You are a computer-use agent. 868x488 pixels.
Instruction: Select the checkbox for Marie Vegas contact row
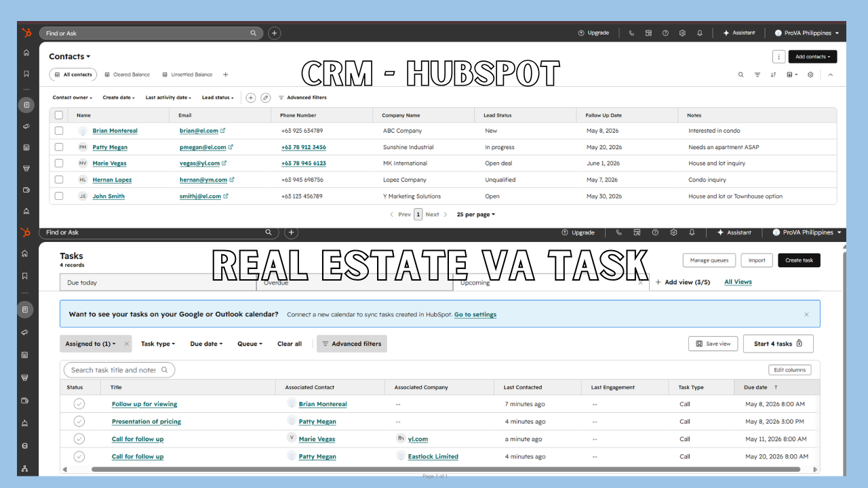pyautogui.click(x=59, y=163)
